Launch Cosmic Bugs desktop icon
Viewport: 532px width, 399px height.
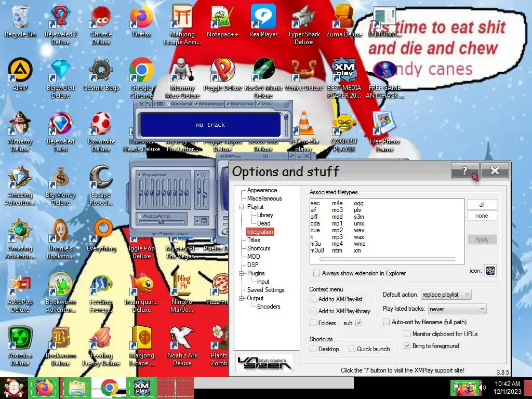click(x=101, y=75)
